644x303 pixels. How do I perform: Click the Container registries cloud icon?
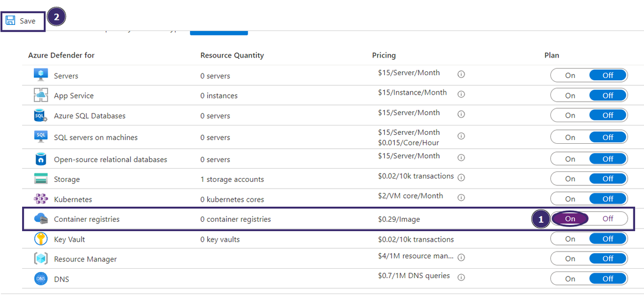point(41,219)
